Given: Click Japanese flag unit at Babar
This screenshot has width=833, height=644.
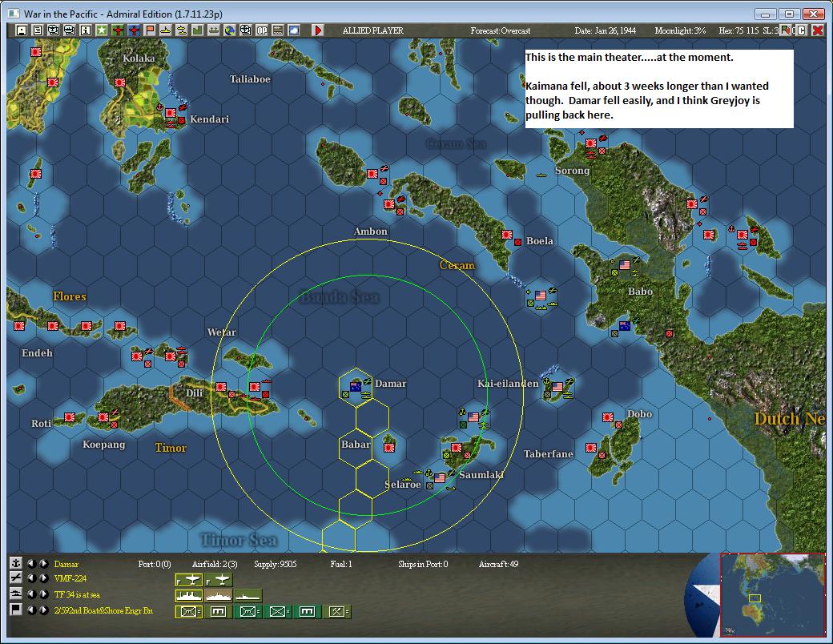Looking at the screenshot, I should pos(389,448).
